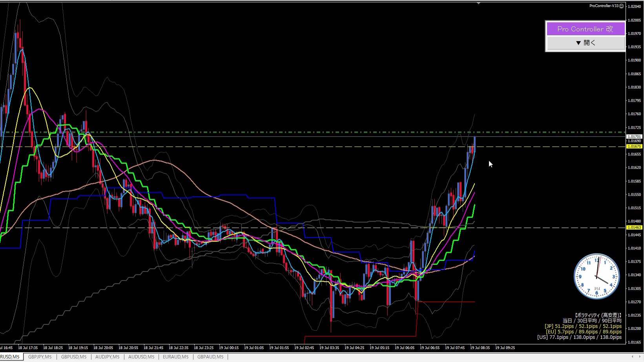
Task: Click the 1.02040 price scale label
Action: (635, 7)
